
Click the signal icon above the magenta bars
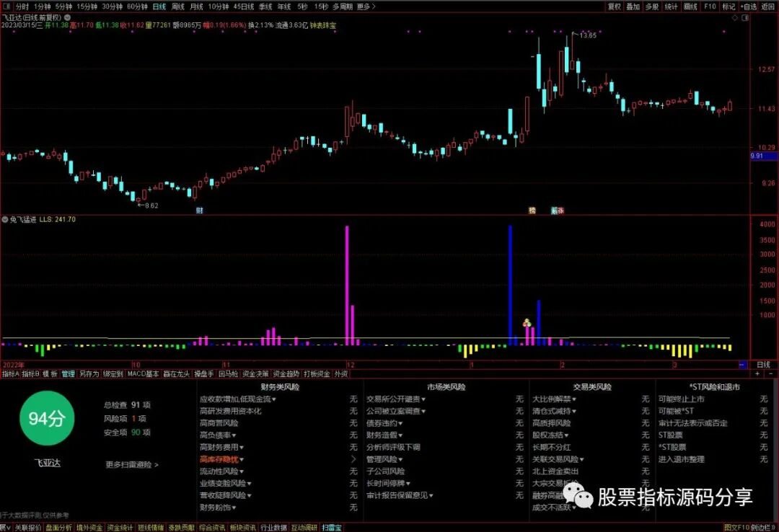[x=527, y=323]
